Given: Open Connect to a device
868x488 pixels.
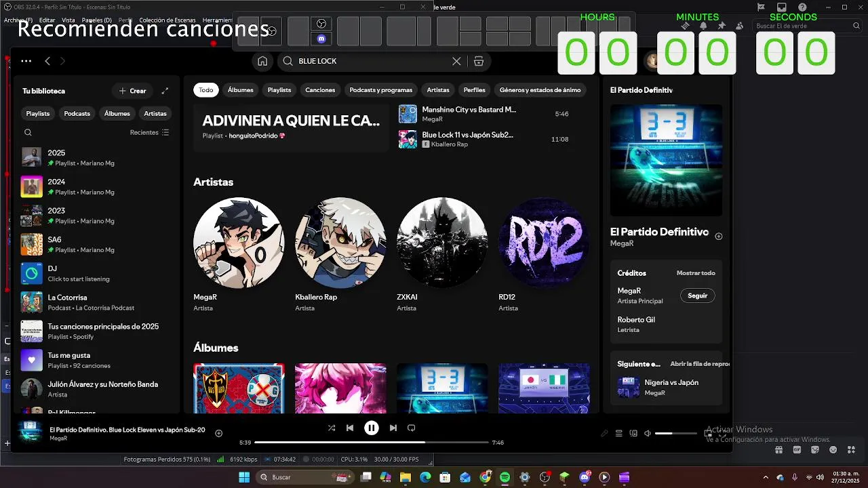Looking at the screenshot, I should (x=633, y=433).
